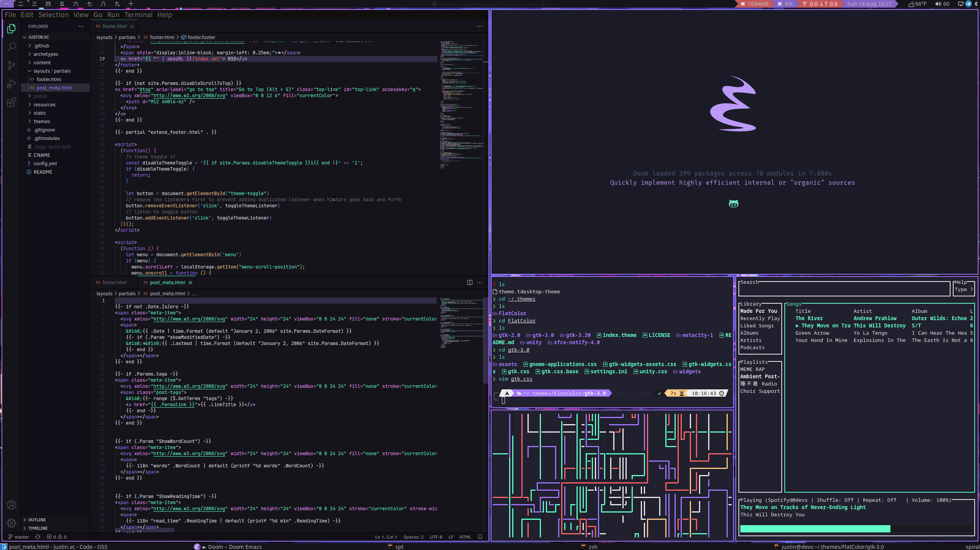The image size is (980, 550).
Task: Click the Bluetooth tray icon
Action: coord(975,4)
